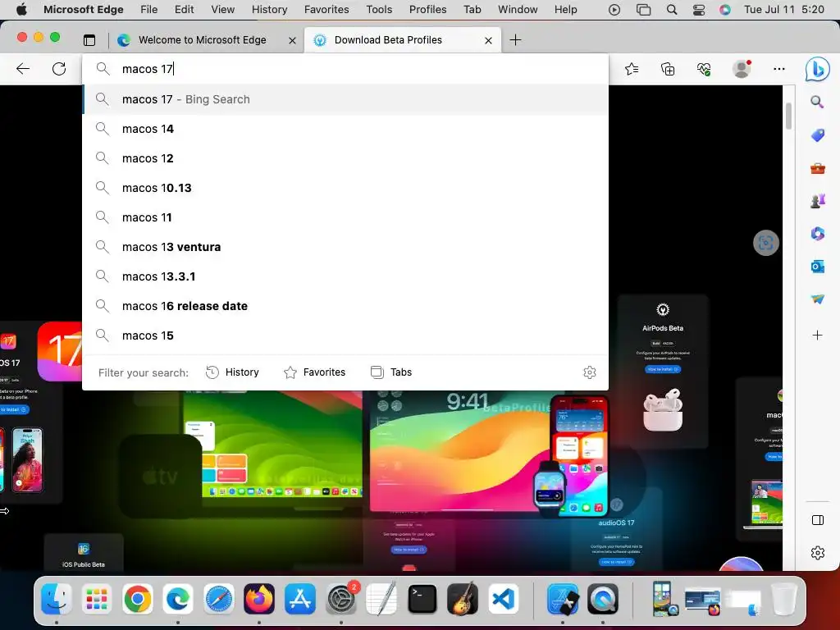The width and height of the screenshot is (840, 630).
Task: Choose the 'macos 15' suggestion
Action: [x=345, y=335]
